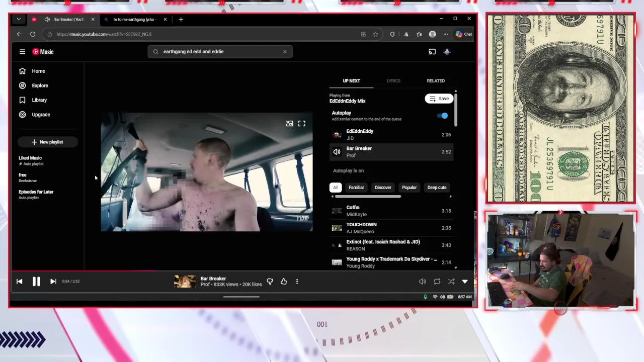
Task: Create a new playlist
Action: click(x=48, y=142)
